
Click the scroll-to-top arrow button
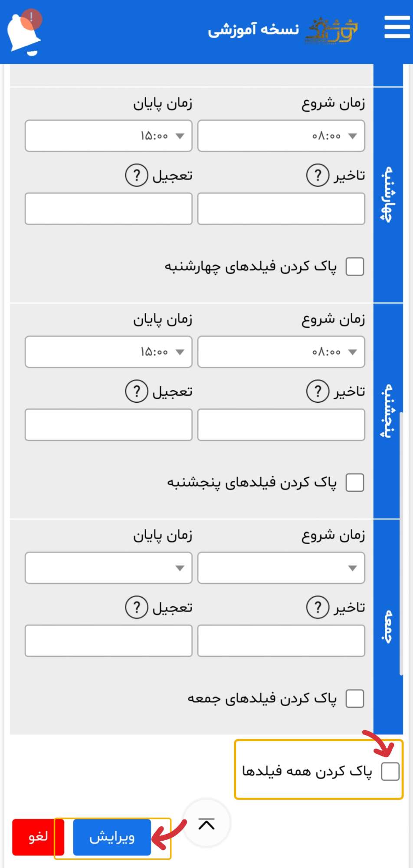[x=206, y=823]
